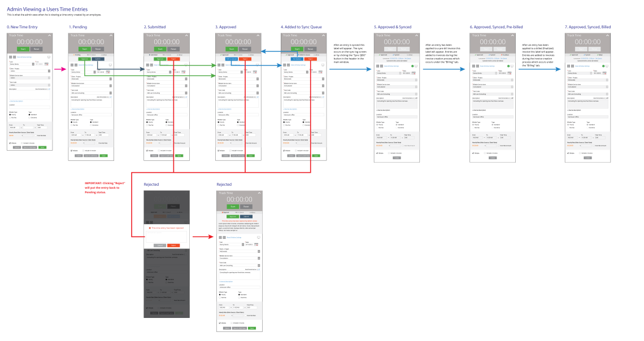Click the blue Add to Queue button
644x341 pixels.
[x=231, y=59]
